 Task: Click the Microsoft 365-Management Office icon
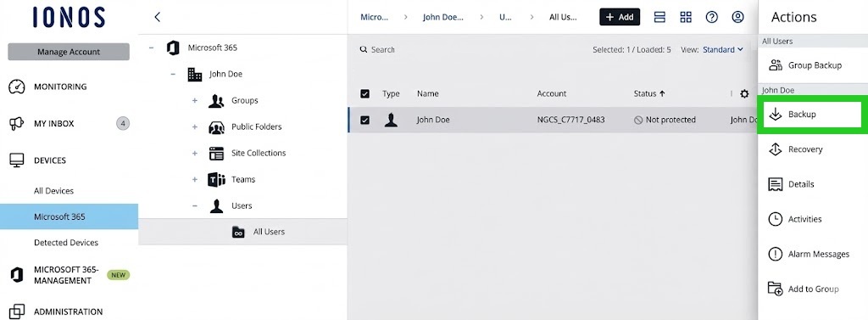click(17, 274)
